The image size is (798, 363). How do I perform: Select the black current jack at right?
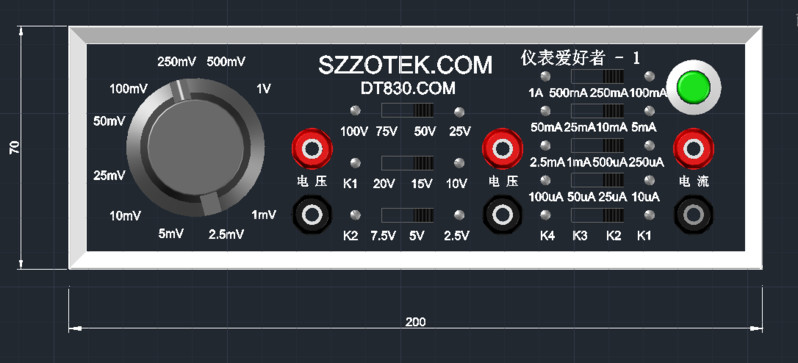pyautogui.click(x=693, y=215)
